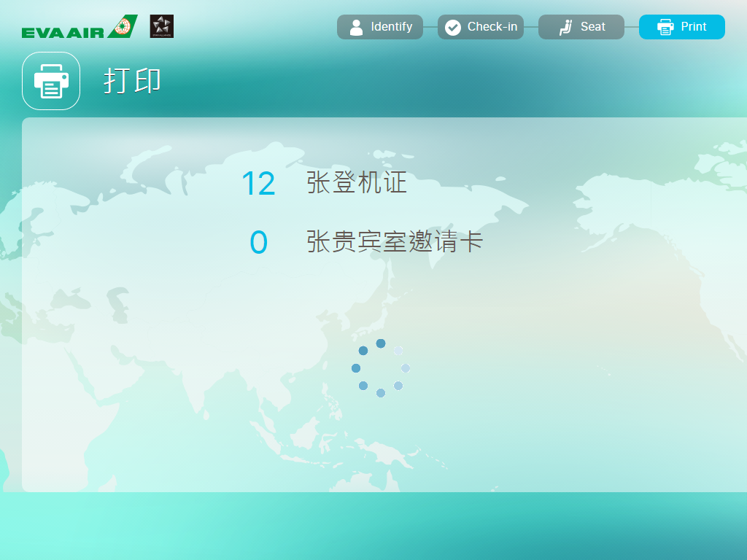Click the loading spinner
Image resolution: width=747 pixels, height=560 pixels.
click(381, 368)
